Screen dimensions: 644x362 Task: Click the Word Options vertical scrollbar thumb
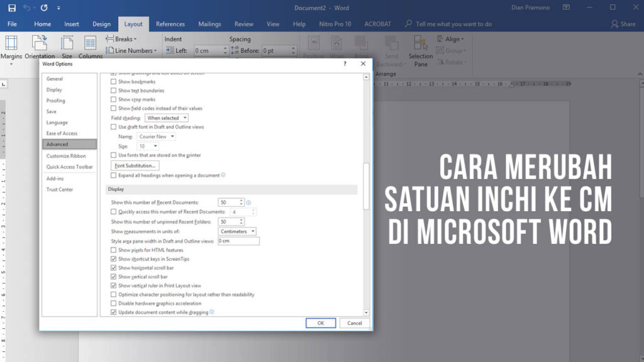tap(366, 186)
